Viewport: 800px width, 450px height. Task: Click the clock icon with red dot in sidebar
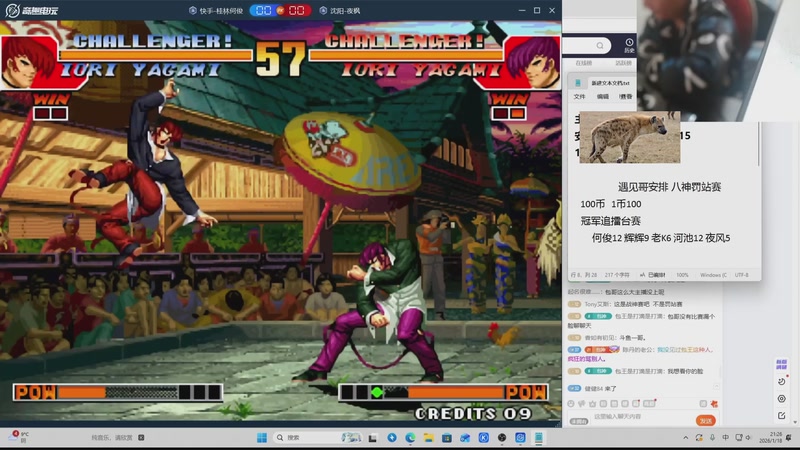pyautogui.click(x=782, y=381)
